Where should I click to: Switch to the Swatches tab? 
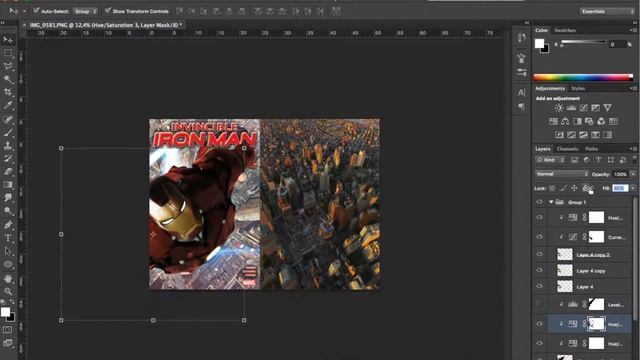pyautogui.click(x=565, y=30)
